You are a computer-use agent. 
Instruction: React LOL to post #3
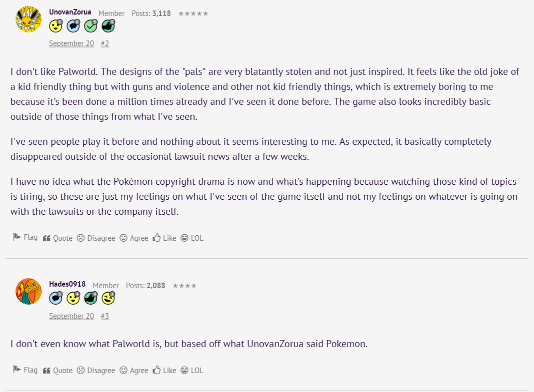(x=192, y=371)
